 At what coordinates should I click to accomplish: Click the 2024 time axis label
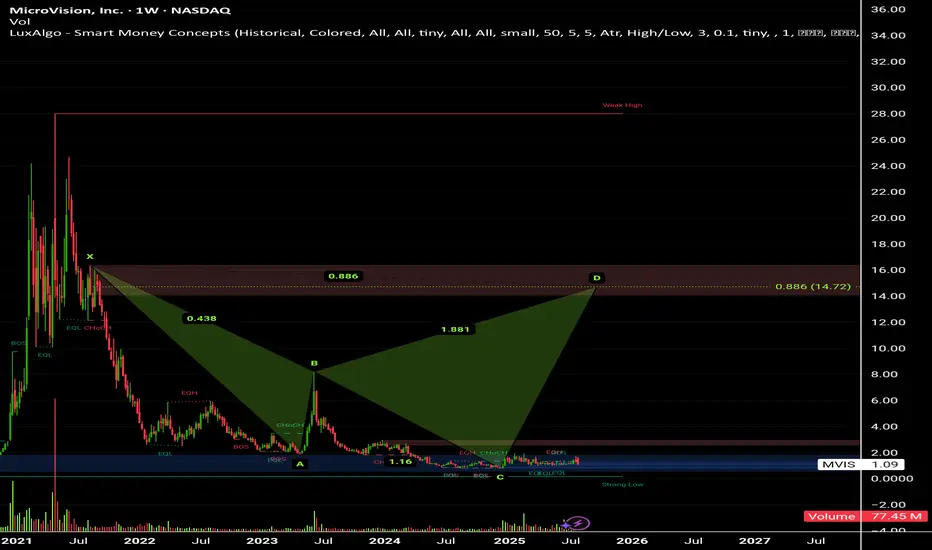click(385, 541)
